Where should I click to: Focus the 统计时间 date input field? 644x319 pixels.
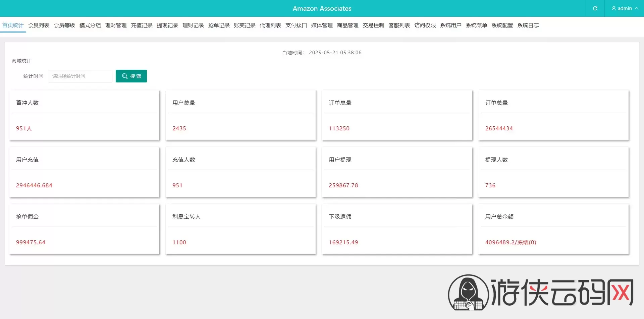80,76
